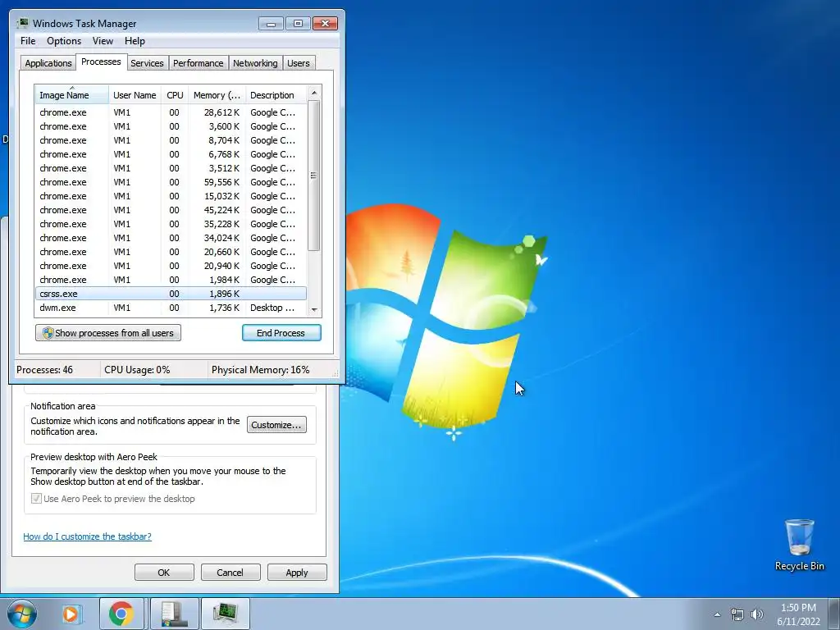840x630 pixels.
Task: Click CPU Usage: 0% status entry
Action: tap(137, 370)
